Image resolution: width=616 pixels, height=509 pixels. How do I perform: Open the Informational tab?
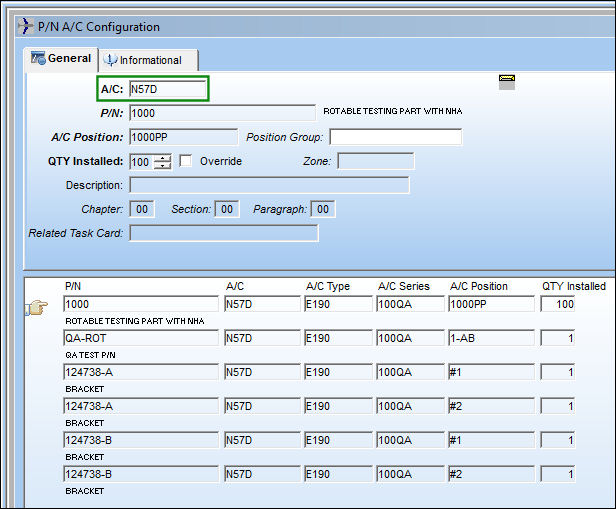pos(148,60)
